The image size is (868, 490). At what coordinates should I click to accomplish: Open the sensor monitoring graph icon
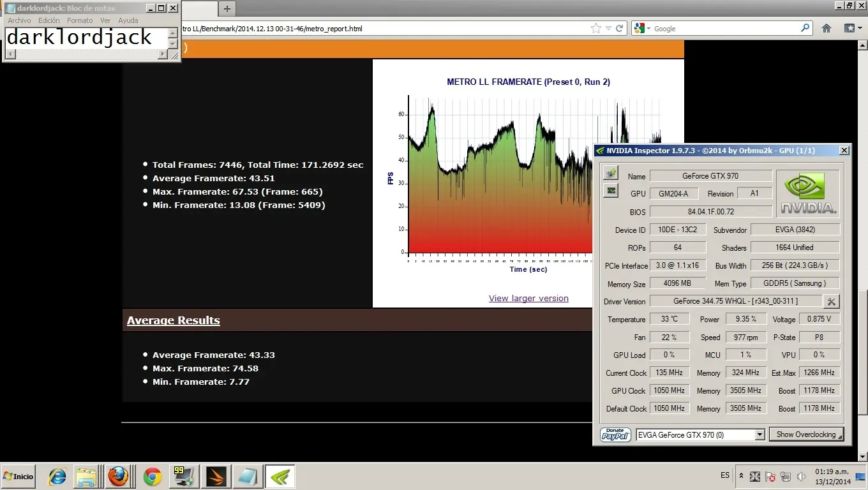pyautogui.click(x=611, y=190)
